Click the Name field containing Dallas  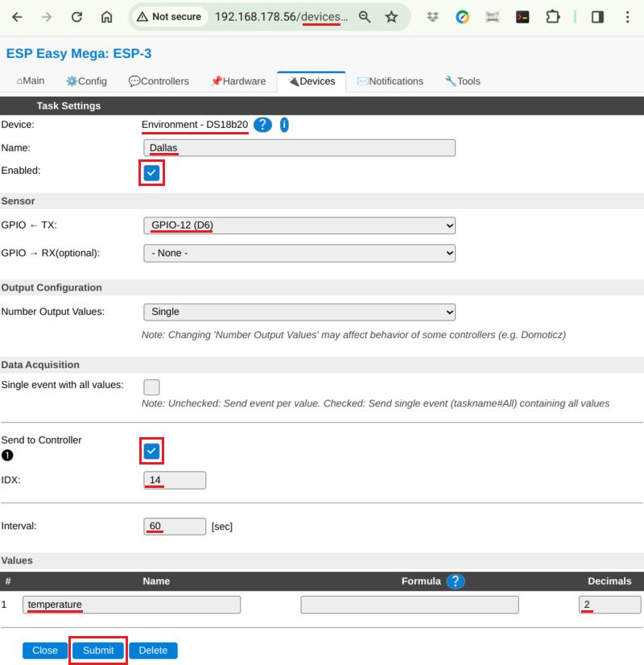pos(299,147)
